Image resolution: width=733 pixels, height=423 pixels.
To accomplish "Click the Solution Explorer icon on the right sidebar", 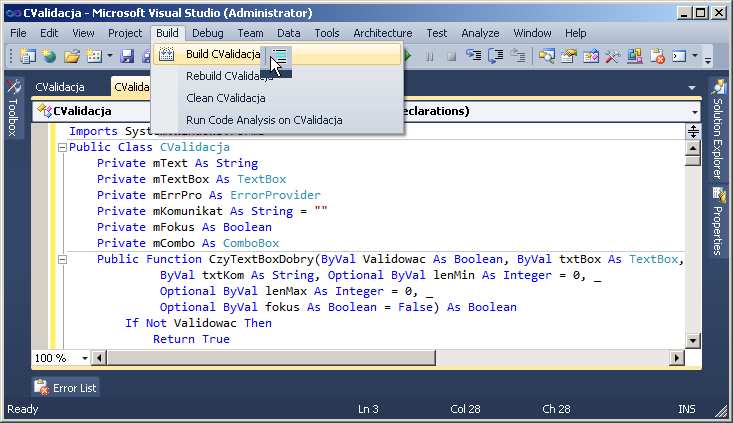I will pos(719,87).
